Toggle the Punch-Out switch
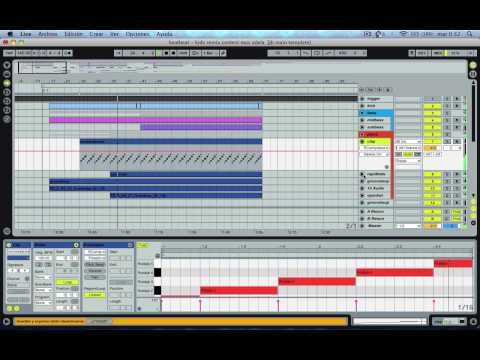 point(328,53)
